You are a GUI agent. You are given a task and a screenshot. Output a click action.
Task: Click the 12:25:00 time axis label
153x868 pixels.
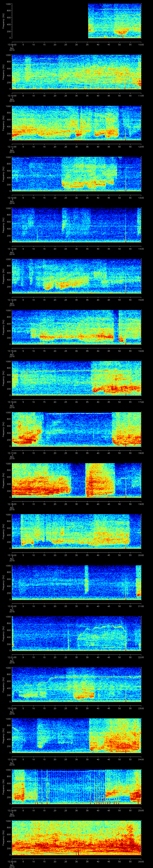12,861
